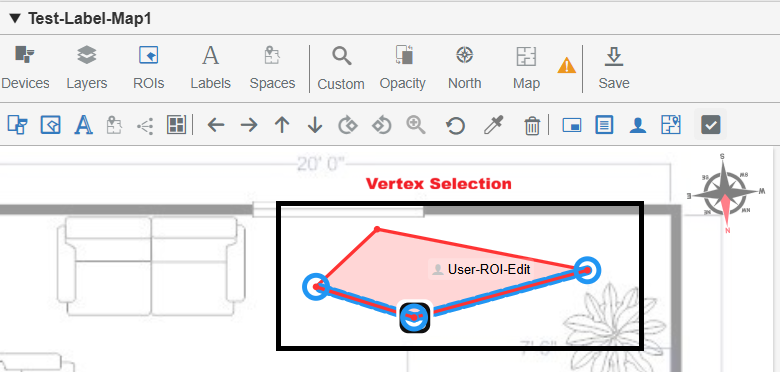
Task: Select the eyedropper color picker
Action: [x=493, y=125]
